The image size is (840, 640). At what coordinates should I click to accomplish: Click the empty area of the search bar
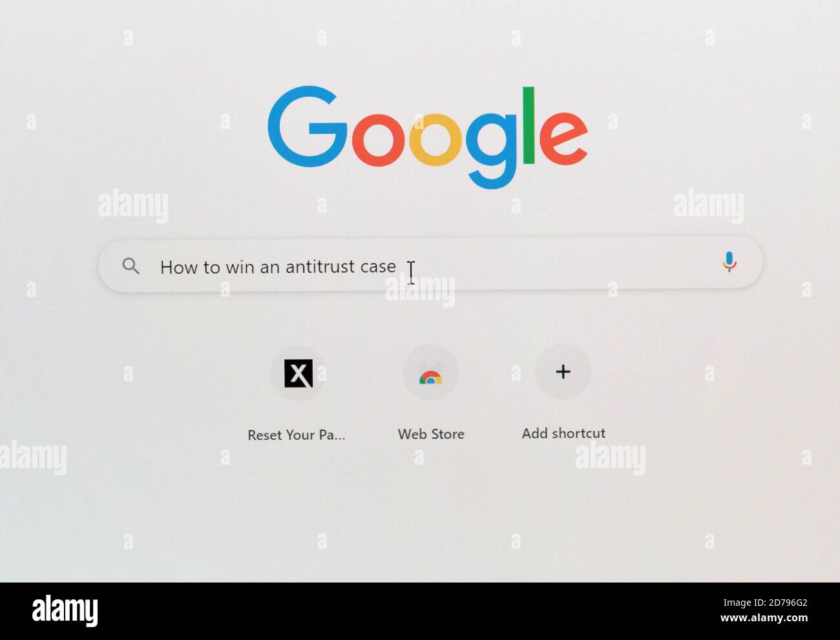(562, 264)
